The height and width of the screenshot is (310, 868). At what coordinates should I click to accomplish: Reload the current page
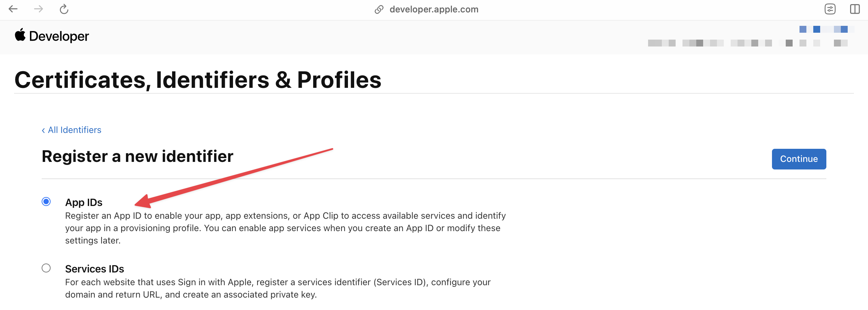(63, 9)
